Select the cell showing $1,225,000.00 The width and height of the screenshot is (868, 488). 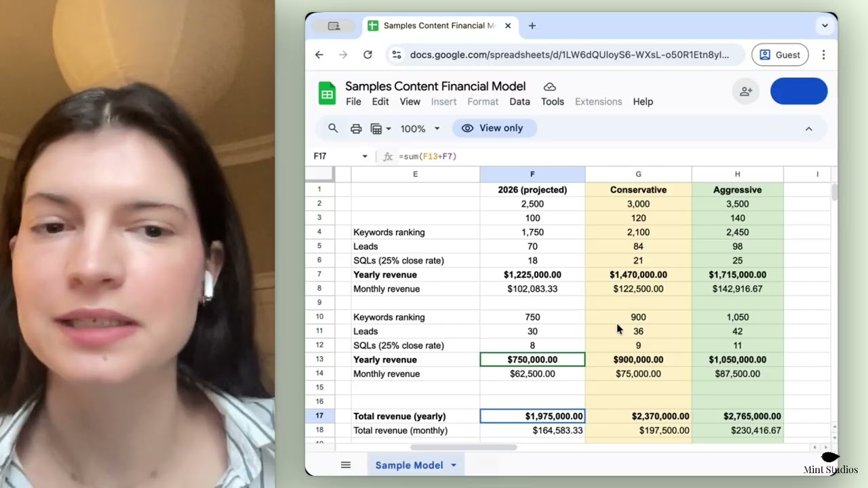point(532,274)
